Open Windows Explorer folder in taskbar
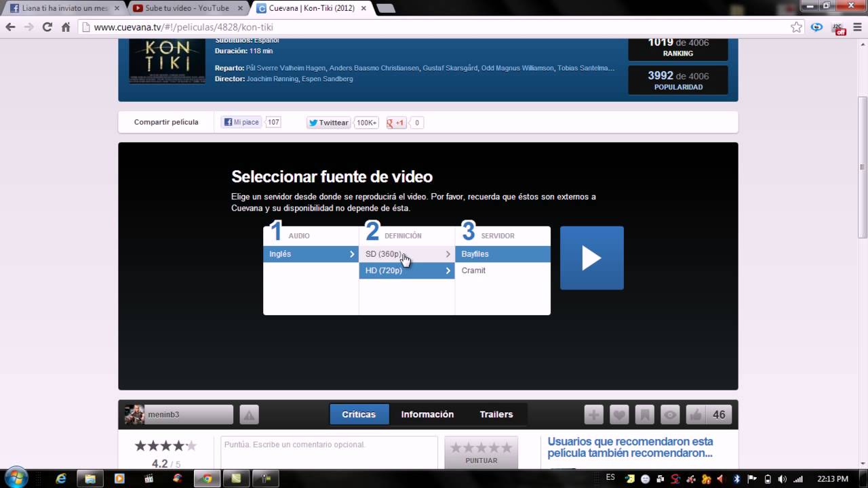Screen dimensions: 868x488 [x=90, y=479]
